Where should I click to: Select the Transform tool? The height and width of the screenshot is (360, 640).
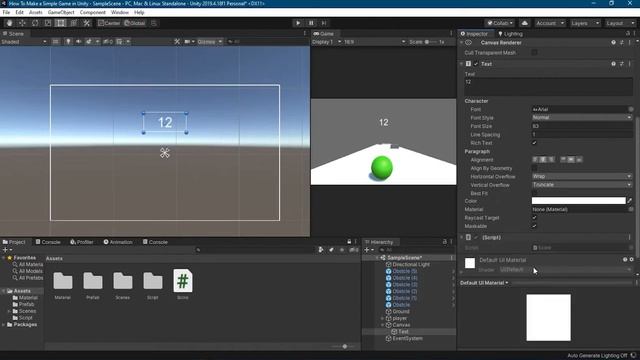point(73,23)
